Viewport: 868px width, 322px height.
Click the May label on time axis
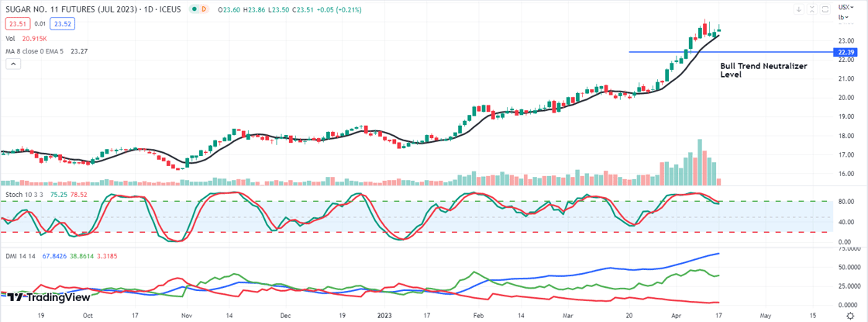click(x=765, y=314)
